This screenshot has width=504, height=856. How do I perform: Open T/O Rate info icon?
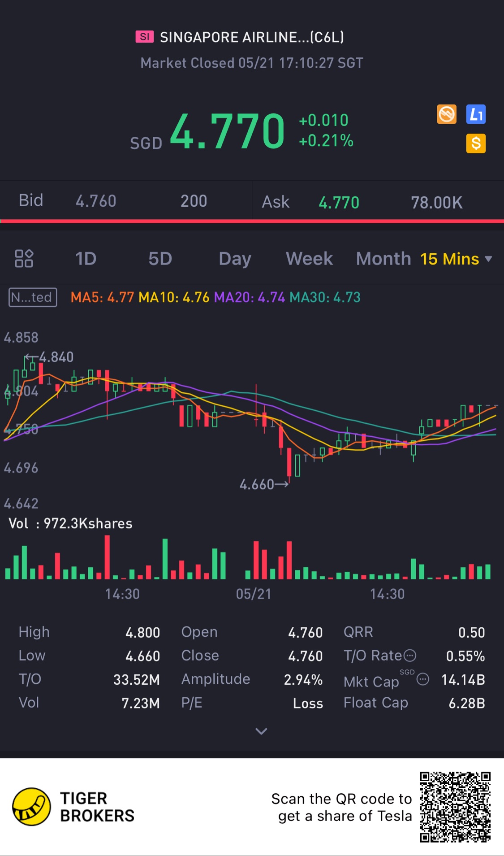point(410,656)
